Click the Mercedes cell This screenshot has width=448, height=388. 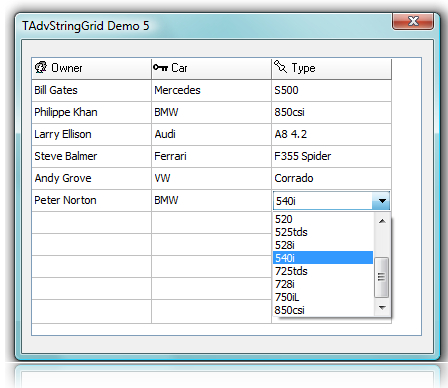click(x=211, y=90)
